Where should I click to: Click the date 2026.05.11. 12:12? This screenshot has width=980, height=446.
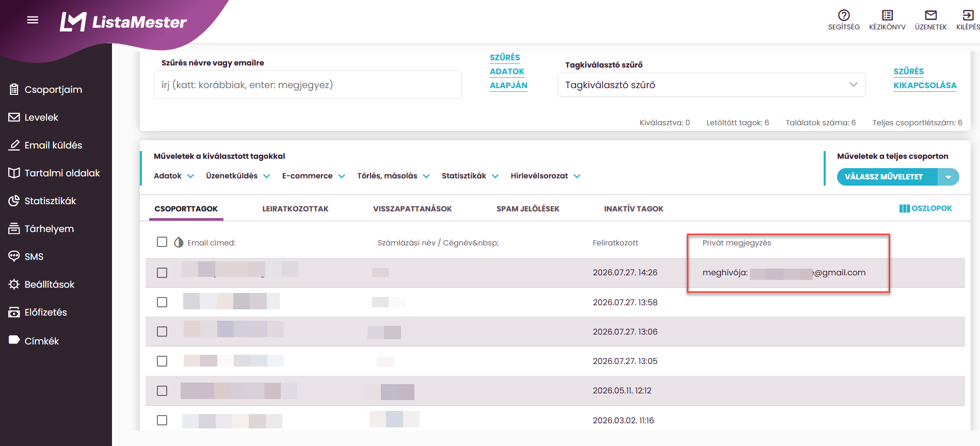(x=622, y=391)
